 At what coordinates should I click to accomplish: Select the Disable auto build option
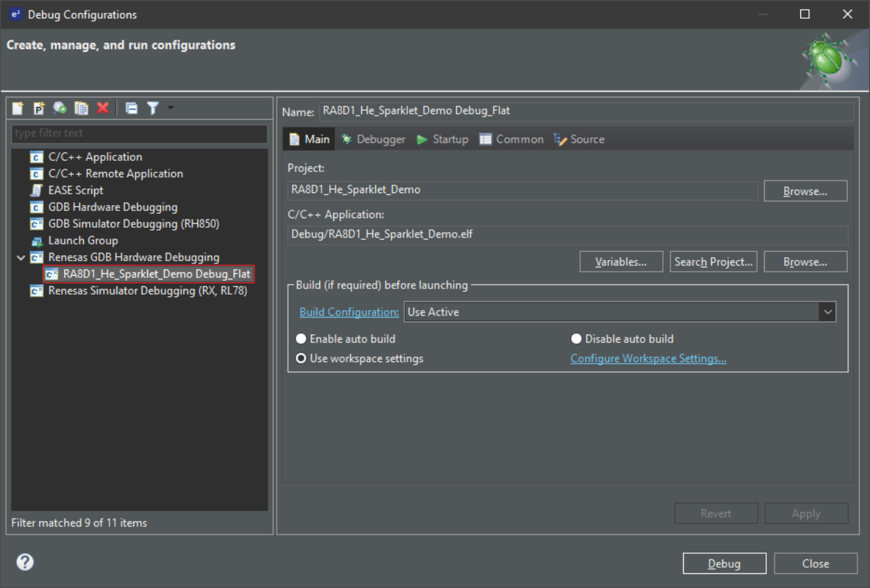[x=577, y=339]
